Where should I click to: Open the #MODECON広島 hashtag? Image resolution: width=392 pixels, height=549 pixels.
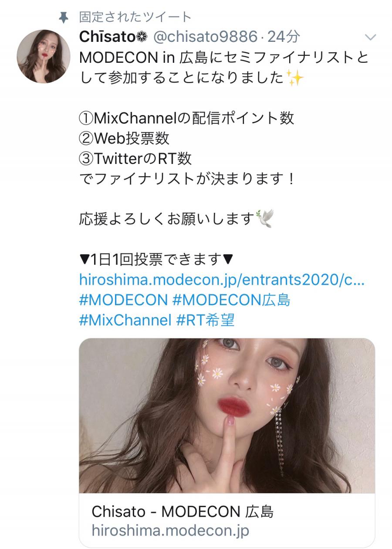tap(231, 300)
